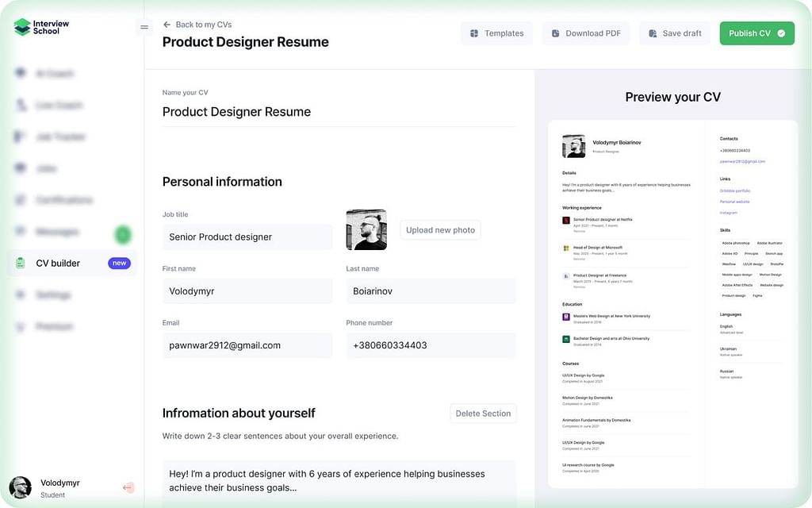This screenshot has width=812, height=508.
Task: Delete the Information about yourself section
Action: click(483, 414)
